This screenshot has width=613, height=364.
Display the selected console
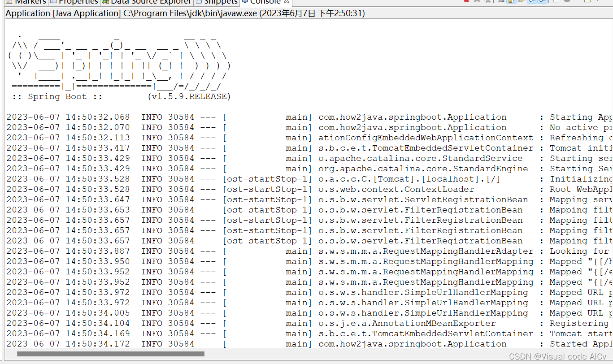(567, 2)
